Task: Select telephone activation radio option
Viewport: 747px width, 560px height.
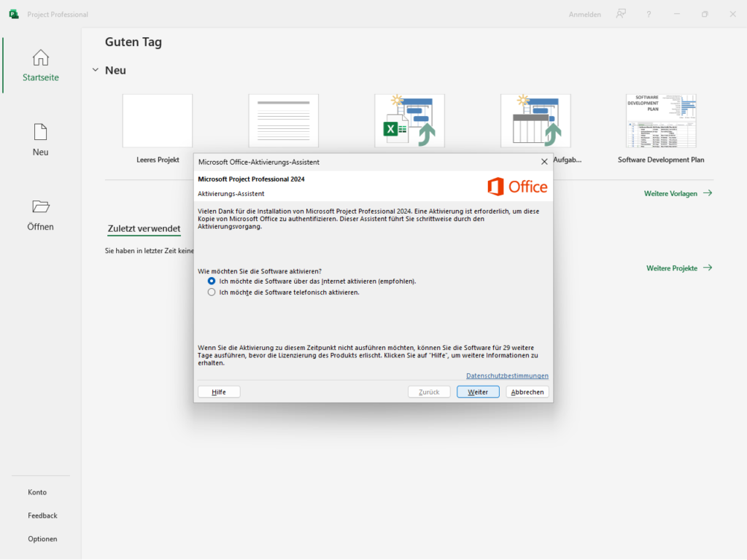Action: coord(212,292)
